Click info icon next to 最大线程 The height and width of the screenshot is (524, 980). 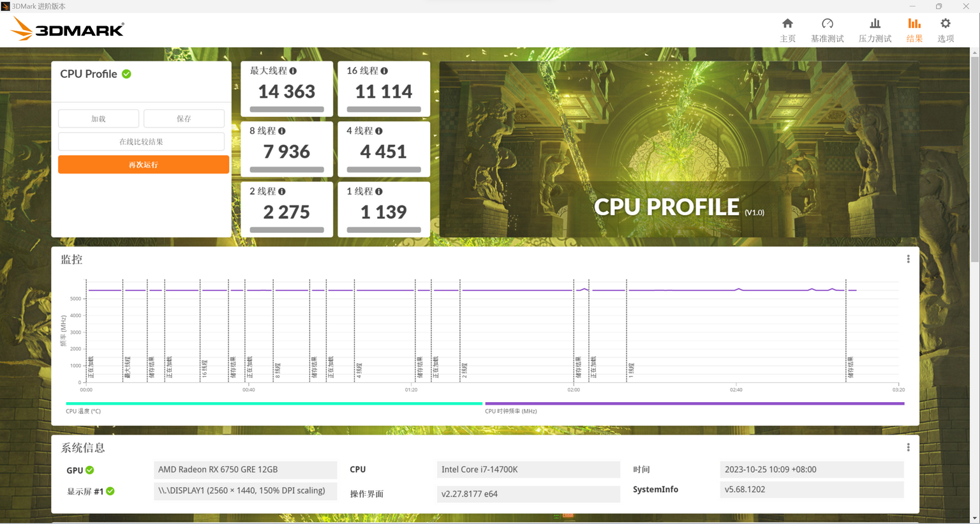pos(293,71)
